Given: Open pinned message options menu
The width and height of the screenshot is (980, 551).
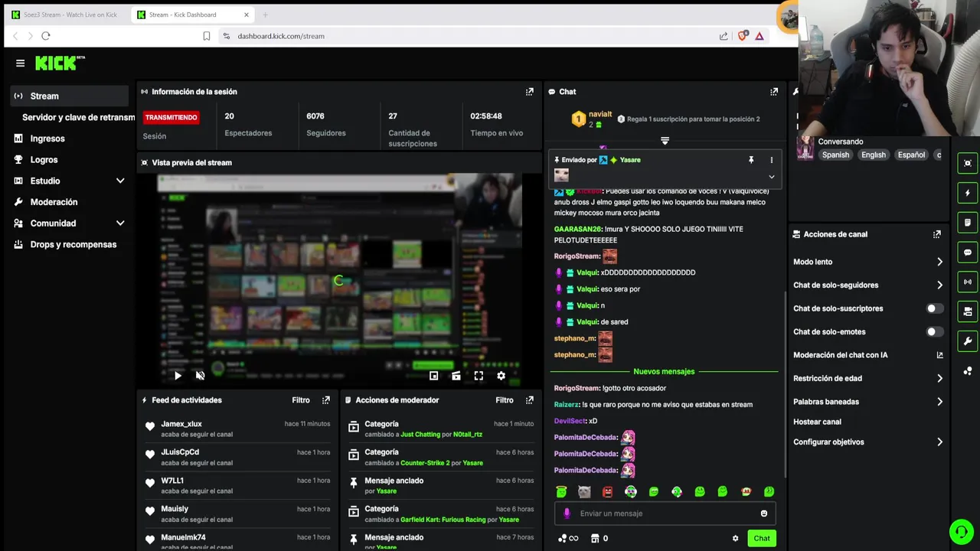Looking at the screenshot, I should pos(771,160).
